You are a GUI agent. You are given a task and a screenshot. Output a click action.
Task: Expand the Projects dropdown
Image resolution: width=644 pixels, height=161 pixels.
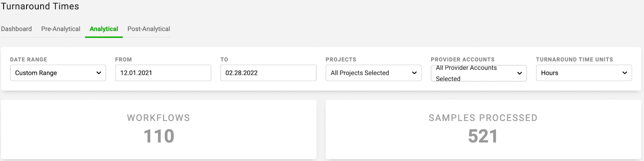coord(374,73)
